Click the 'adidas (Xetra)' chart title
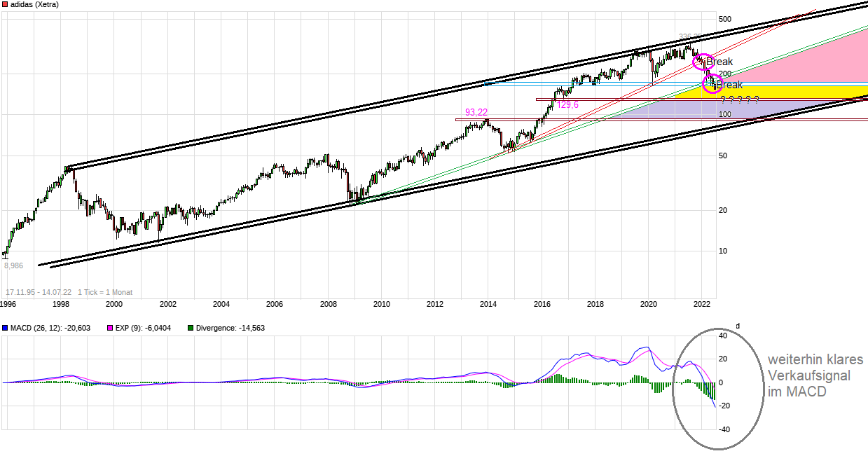The height and width of the screenshot is (456, 868). 35,5
